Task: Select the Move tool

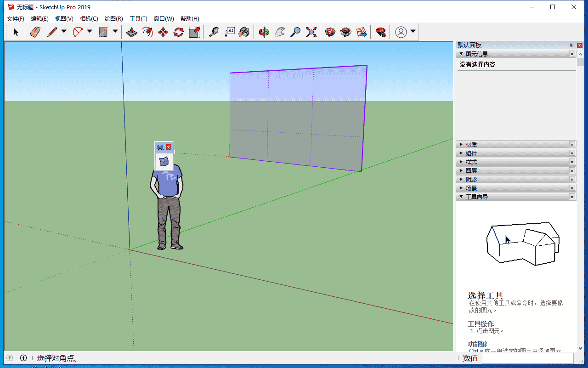Action: pos(163,32)
